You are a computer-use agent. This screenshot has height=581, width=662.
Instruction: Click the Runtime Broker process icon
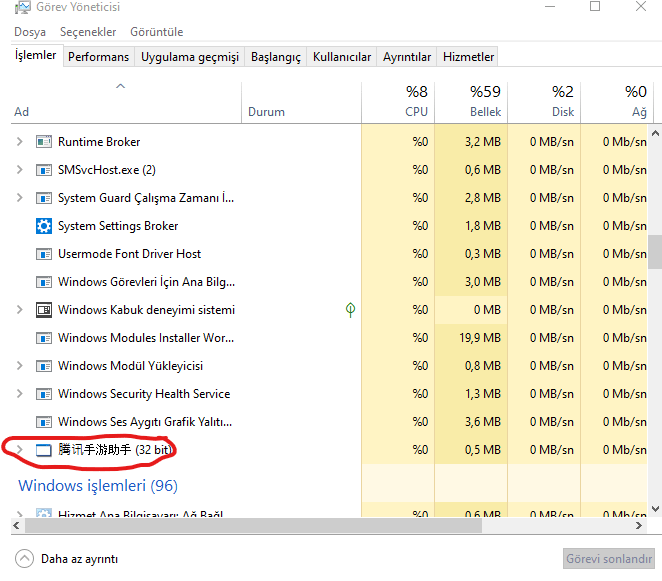coord(44,142)
